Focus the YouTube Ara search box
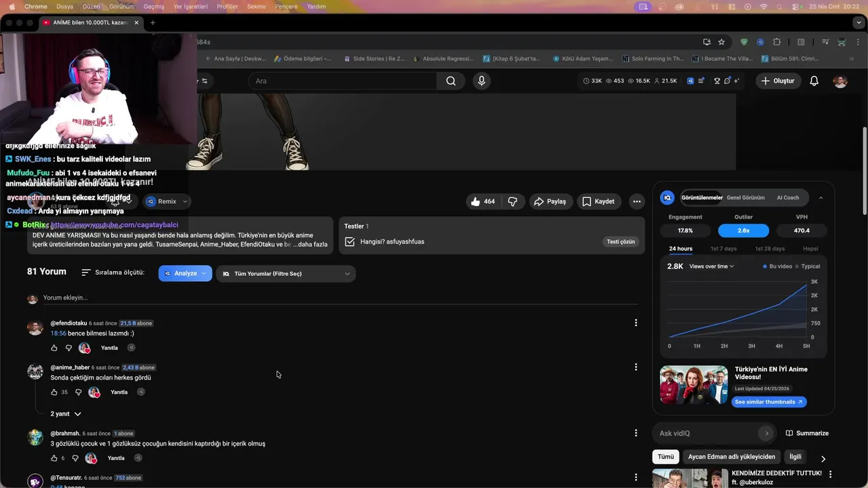The image size is (868, 488). 343,81
